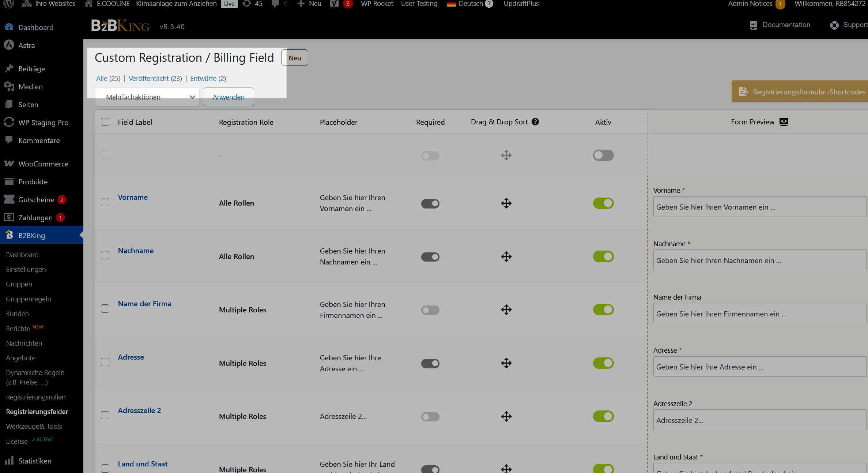Open the Land und Staat field link
Screen dimensions: 868x473
point(143,464)
